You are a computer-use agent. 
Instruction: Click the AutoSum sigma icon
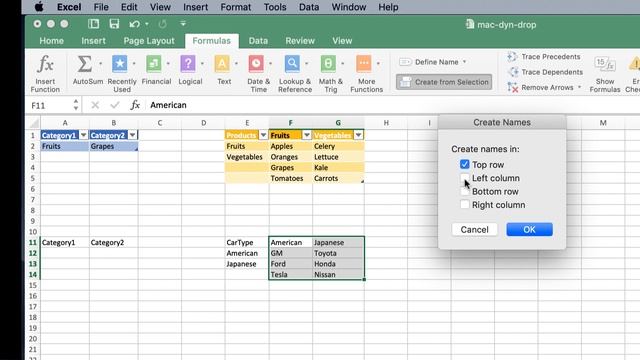click(x=84, y=64)
